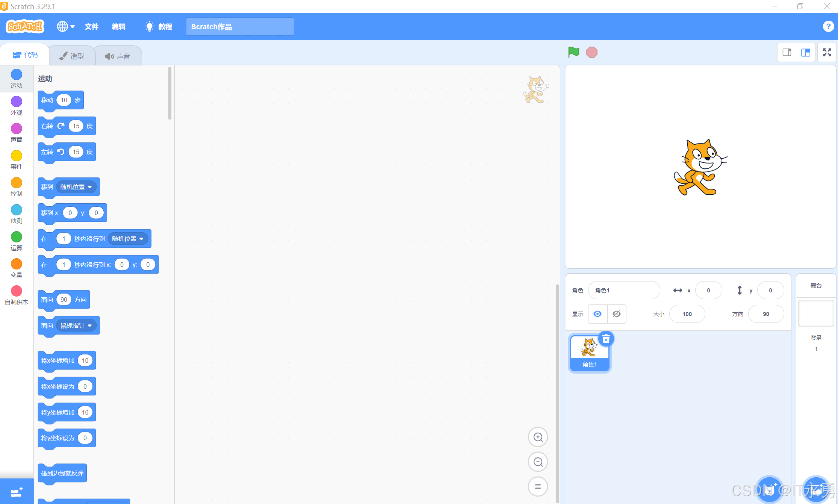The height and width of the screenshot is (504, 838).
Task: Open the add extension button
Action: pyautogui.click(x=17, y=492)
